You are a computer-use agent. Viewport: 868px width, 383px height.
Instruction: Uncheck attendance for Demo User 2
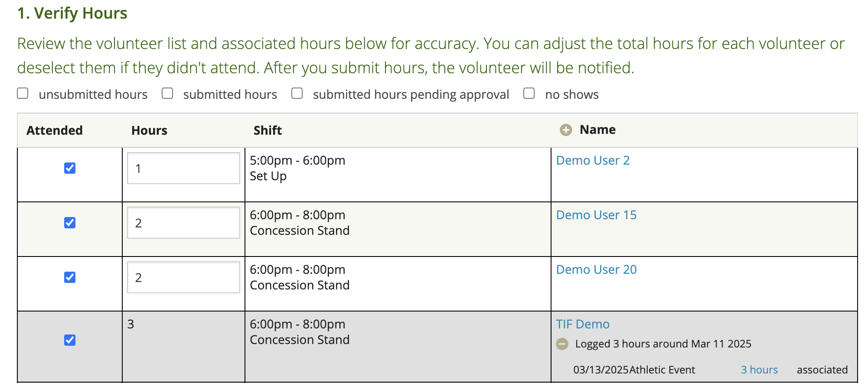tap(70, 168)
